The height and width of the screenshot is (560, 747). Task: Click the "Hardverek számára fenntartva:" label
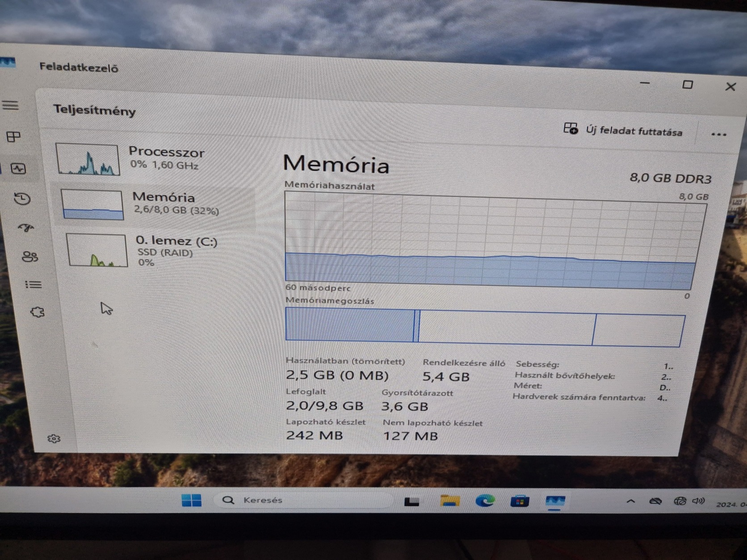579,397
